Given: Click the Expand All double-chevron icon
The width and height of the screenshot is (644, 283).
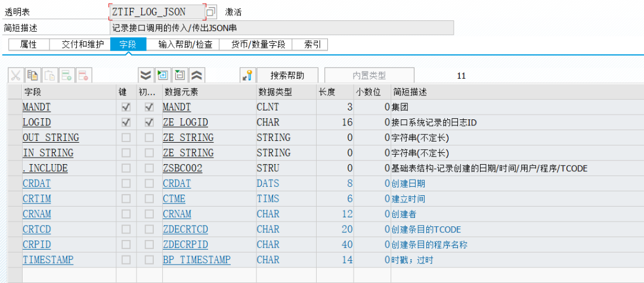Looking at the screenshot, I should click(x=146, y=75).
